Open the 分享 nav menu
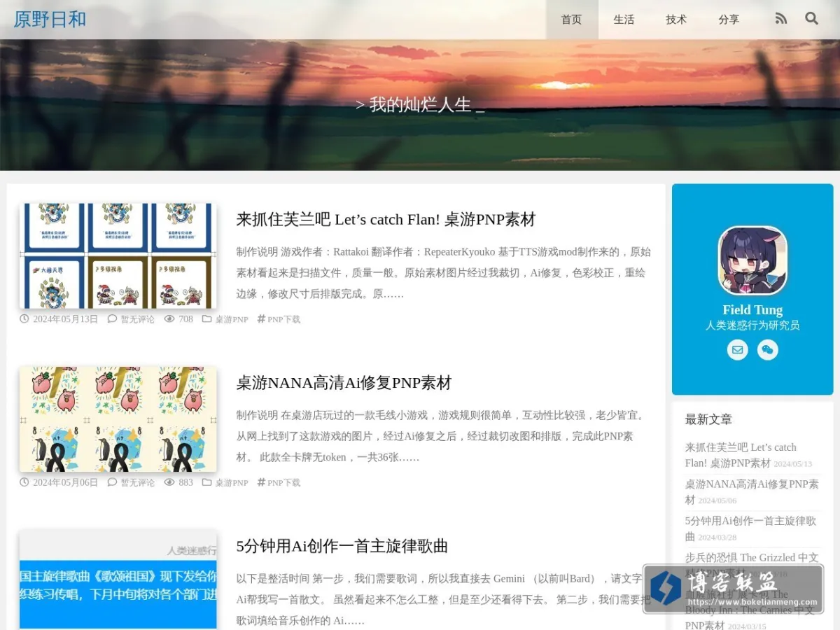Viewport: 840px width, 630px height. tap(729, 20)
